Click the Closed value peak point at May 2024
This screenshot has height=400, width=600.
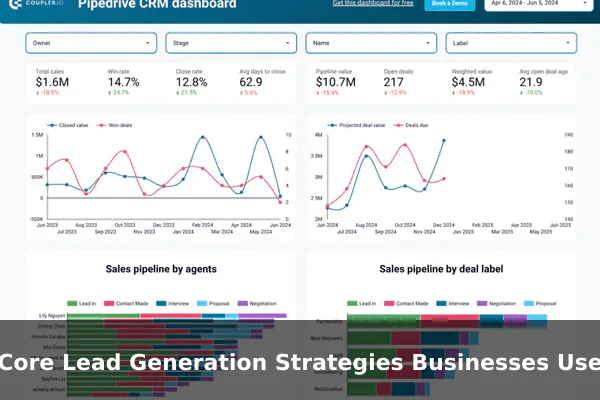click(261, 137)
